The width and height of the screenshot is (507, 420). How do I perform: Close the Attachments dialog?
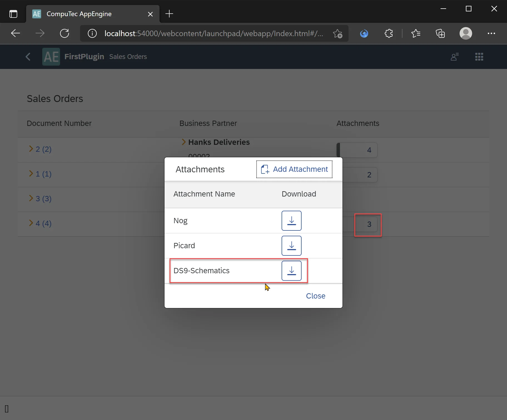[x=315, y=296]
